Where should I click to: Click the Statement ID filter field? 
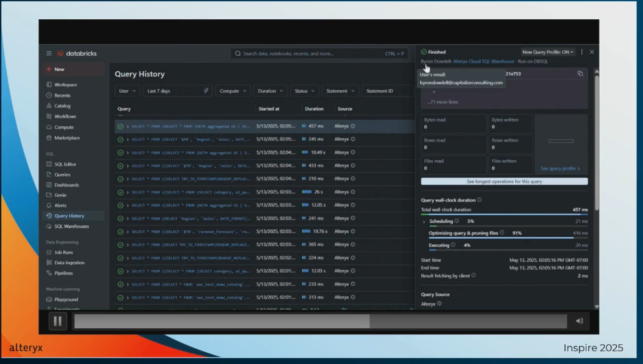coord(387,91)
